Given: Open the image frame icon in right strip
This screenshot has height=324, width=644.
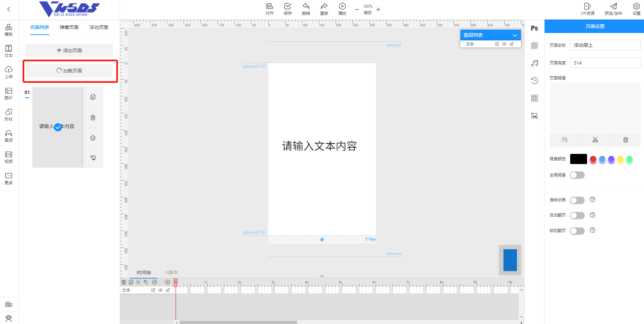Looking at the screenshot, I should point(534,116).
